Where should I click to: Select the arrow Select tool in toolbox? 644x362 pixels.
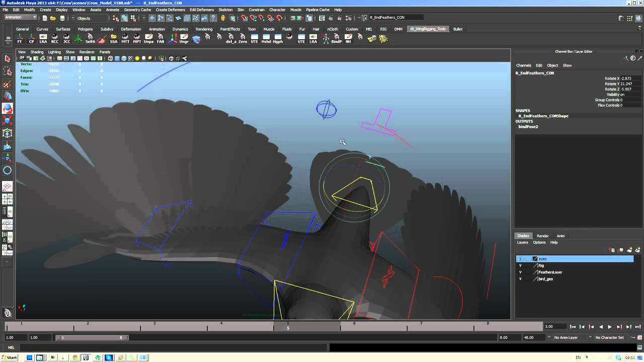[7, 59]
